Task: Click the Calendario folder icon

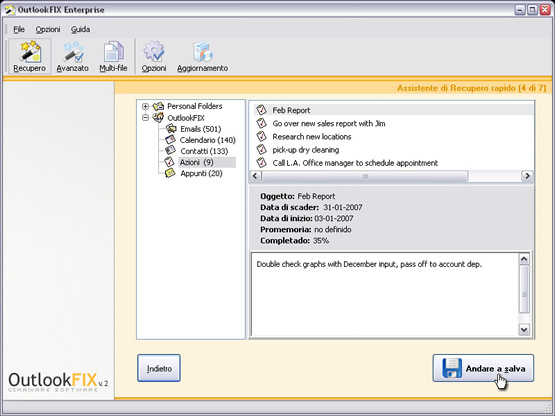Action: tap(171, 139)
